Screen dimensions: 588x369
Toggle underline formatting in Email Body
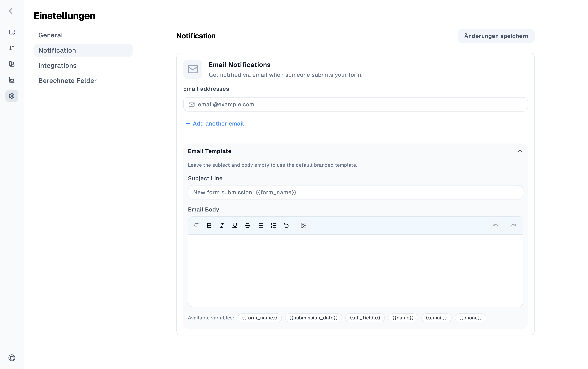(235, 225)
